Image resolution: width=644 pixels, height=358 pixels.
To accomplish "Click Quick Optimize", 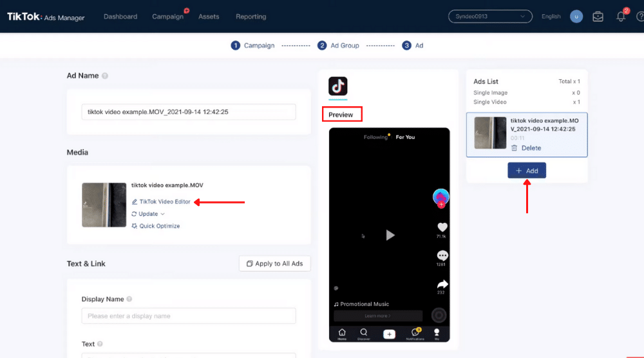I will [x=159, y=226].
